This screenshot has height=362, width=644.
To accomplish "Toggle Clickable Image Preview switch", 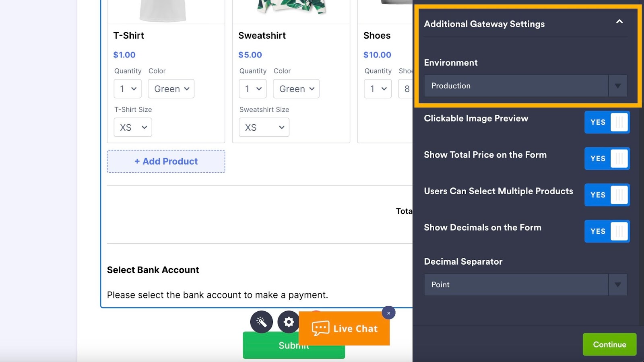I will tap(607, 122).
